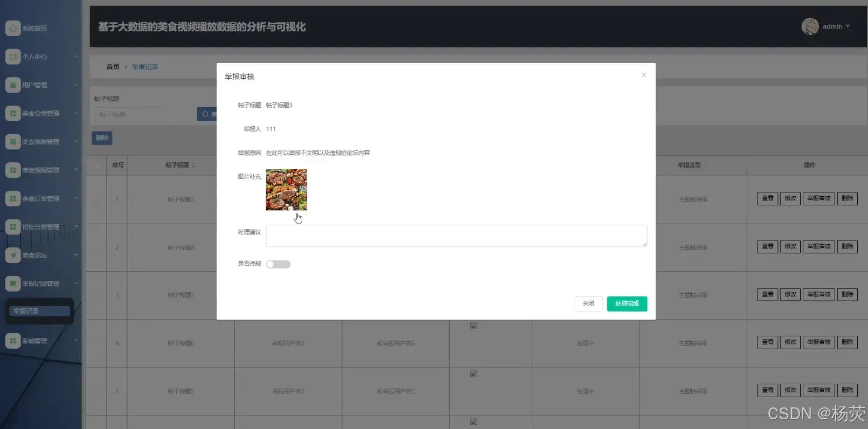Go to 首页 breadcrumb
This screenshot has height=429, width=868.
(x=113, y=67)
